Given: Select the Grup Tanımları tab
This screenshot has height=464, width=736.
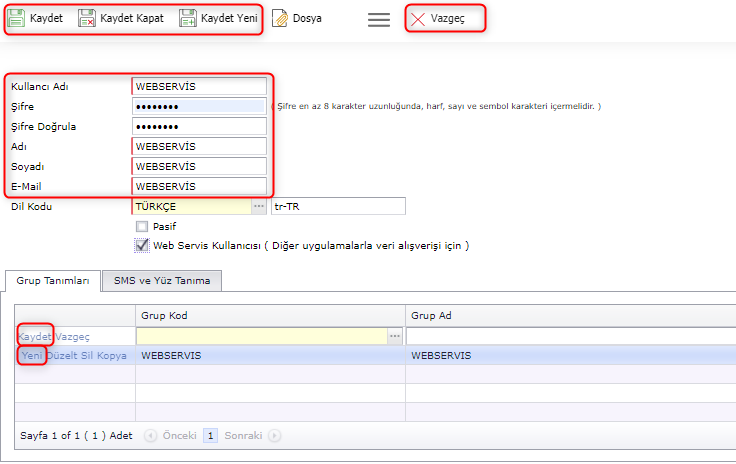Looking at the screenshot, I should click(53, 281).
